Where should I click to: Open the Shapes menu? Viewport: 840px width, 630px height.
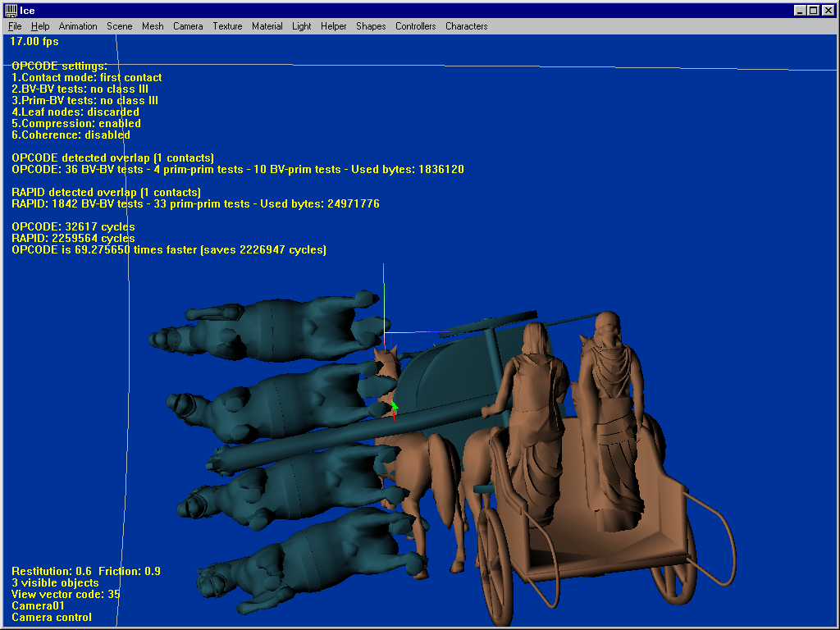coord(371,26)
